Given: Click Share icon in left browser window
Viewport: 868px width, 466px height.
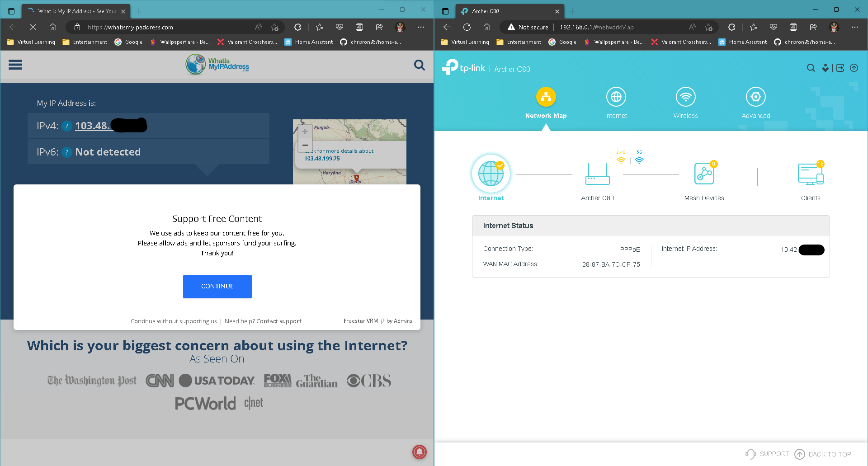Looking at the screenshot, I should pos(379,27).
